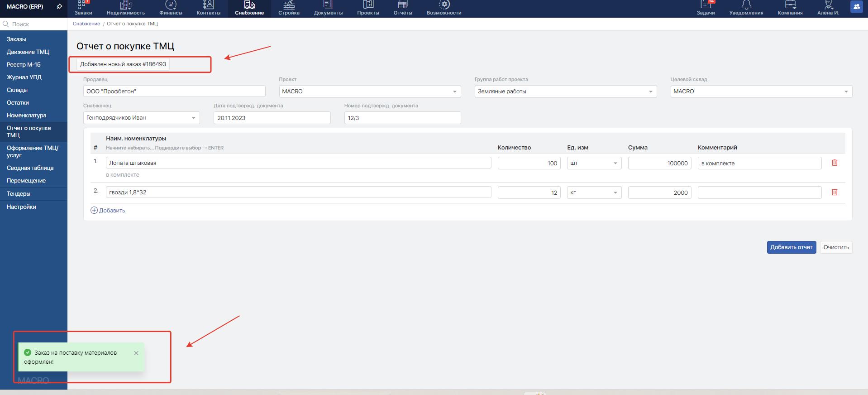Click Добавить to add a row

(x=108, y=210)
